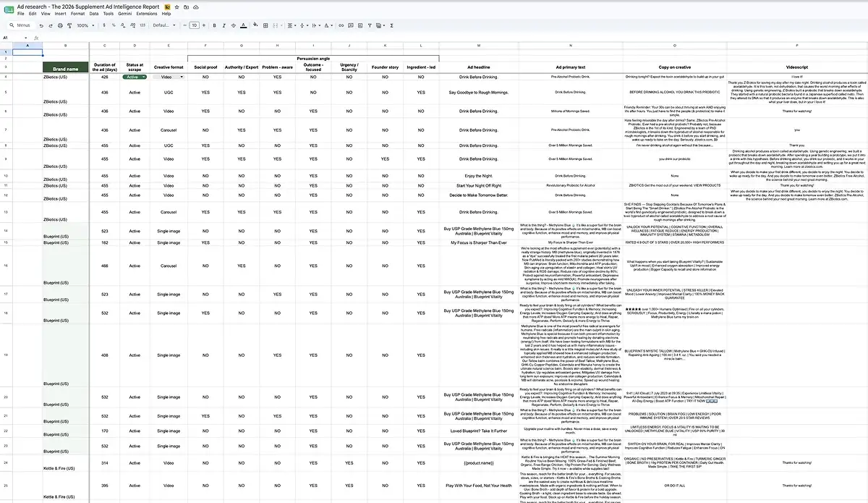The height and width of the screenshot is (503, 868).
Task: Click the move to folder icon
Action: (x=186, y=7)
